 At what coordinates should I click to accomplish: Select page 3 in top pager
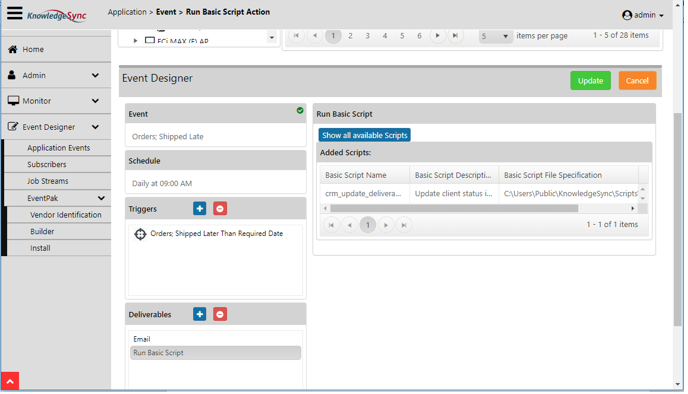point(367,36)
